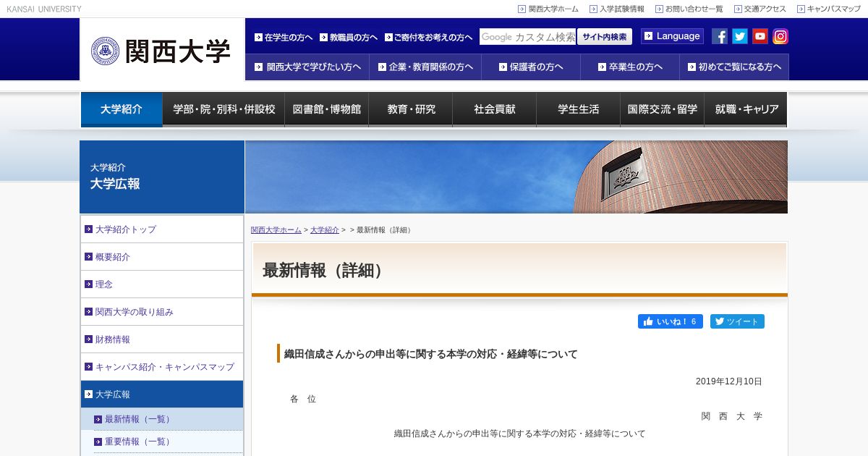Click the date 2019年12月10日

pos(729,381)
